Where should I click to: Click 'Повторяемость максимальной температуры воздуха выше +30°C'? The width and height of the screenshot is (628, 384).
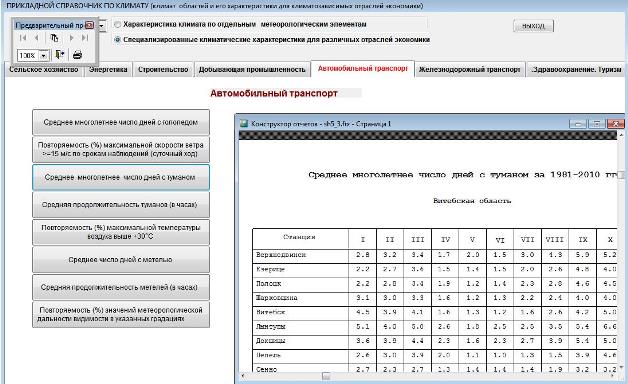point(121,232)
